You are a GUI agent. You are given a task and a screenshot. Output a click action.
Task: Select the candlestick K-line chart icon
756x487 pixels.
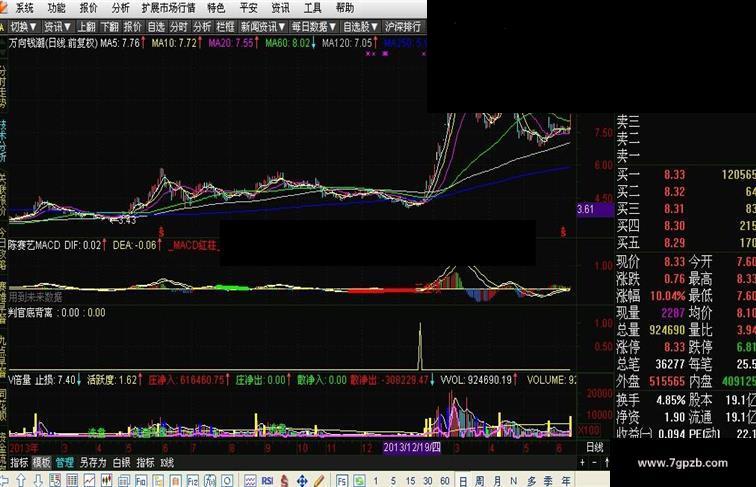107,480
